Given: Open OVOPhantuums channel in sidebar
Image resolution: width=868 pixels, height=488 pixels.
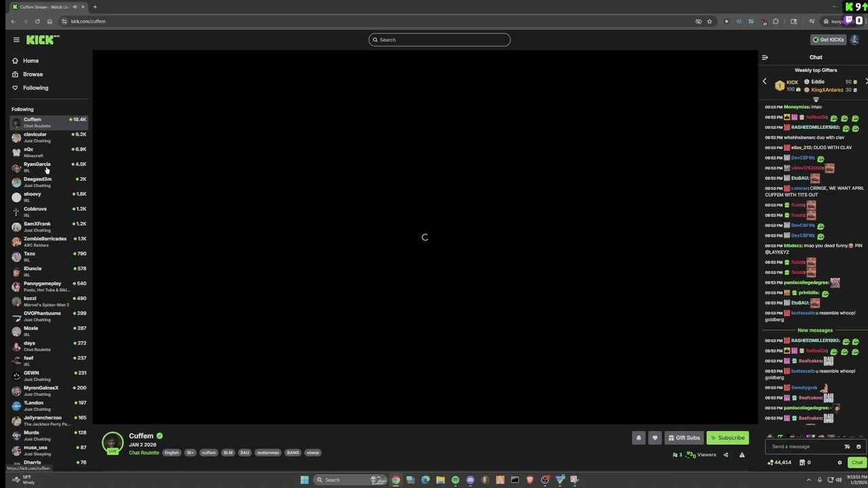Looking at the screenshot, I should 49,317.
